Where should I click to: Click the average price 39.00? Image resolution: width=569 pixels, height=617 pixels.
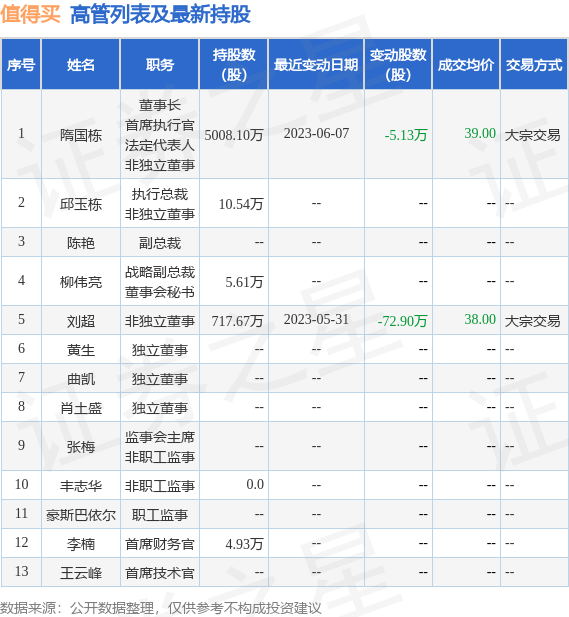[x=480, y=133]
